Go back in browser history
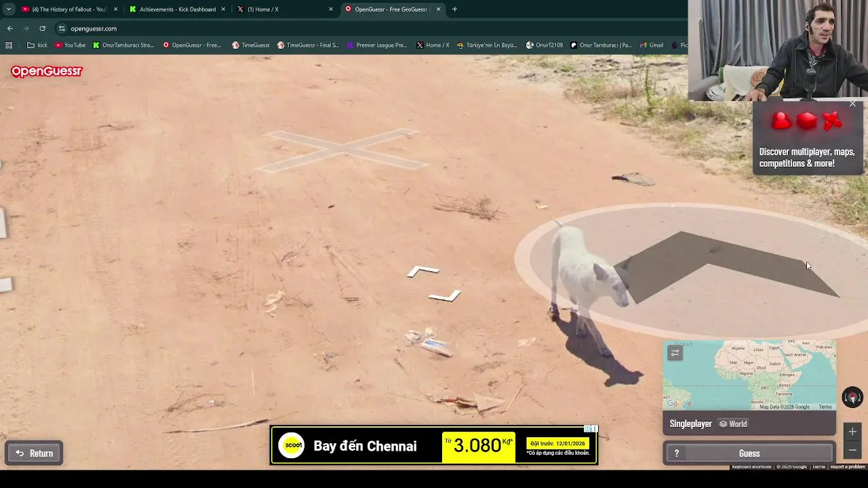 [10, 28]
